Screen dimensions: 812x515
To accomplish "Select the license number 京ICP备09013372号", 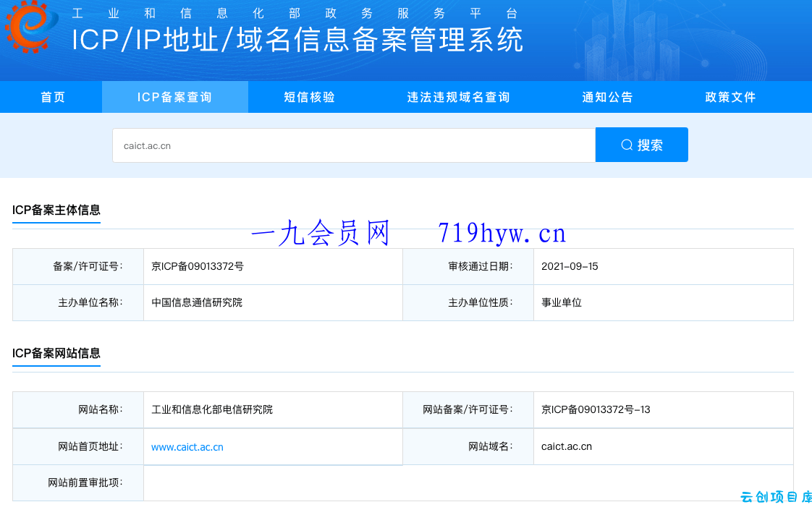I will (x=198, y=267).
